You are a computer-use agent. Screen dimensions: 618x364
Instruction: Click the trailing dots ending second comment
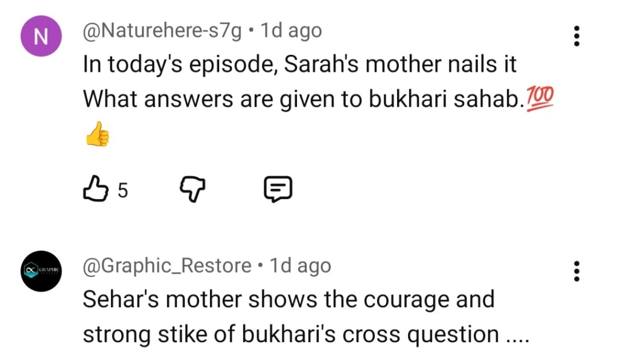click(x=517, y=336)
